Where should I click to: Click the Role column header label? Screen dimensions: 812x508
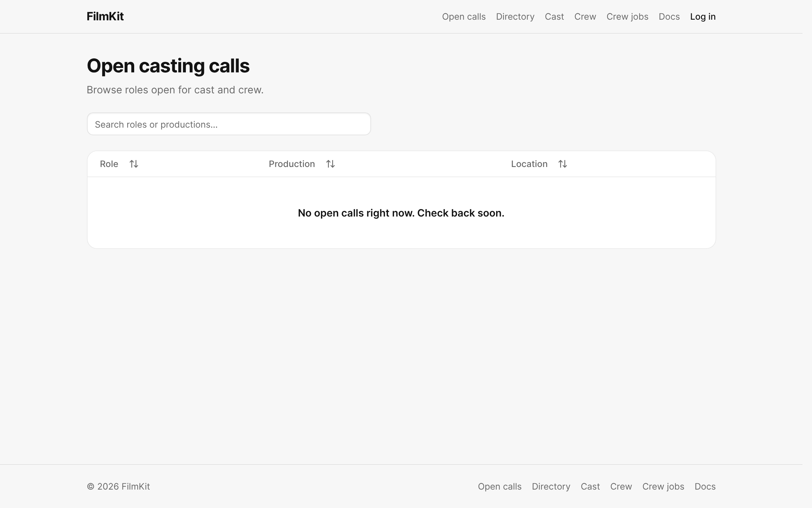(109, 164)
